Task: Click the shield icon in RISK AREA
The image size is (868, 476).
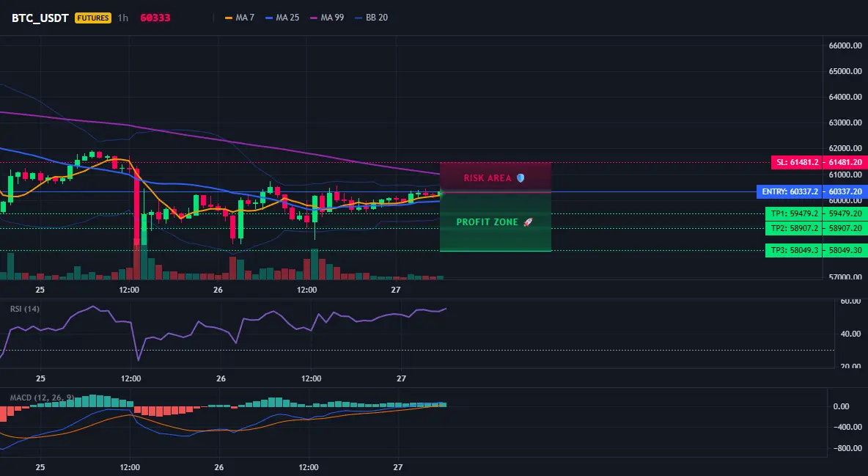Action: [521, 178]
